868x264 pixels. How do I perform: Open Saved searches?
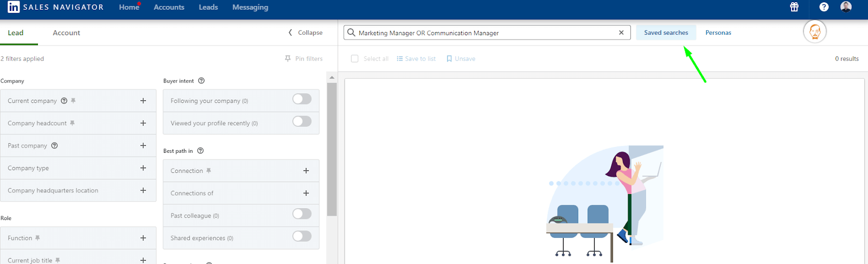coord(666,33)
